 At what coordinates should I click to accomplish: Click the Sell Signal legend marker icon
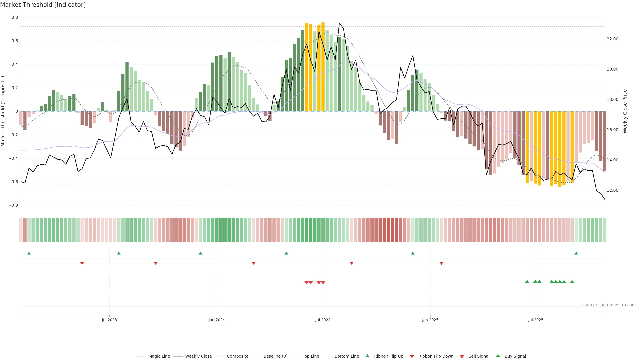coord(462,356)
